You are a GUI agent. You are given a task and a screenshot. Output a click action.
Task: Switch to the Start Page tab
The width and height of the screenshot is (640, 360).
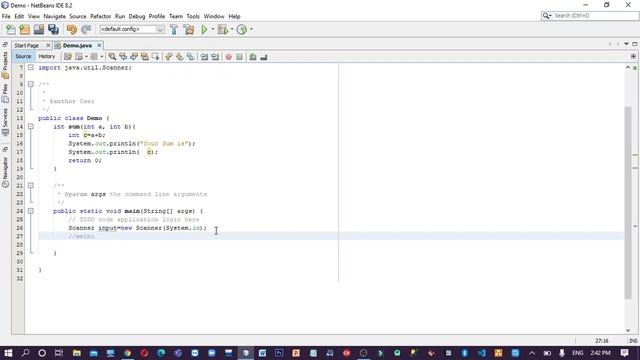coord(27,45)
